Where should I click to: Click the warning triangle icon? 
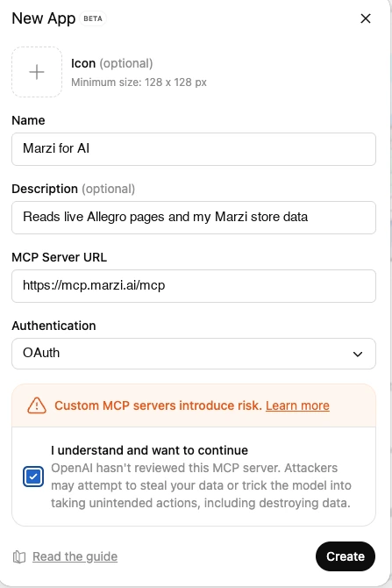pos(37,405)
